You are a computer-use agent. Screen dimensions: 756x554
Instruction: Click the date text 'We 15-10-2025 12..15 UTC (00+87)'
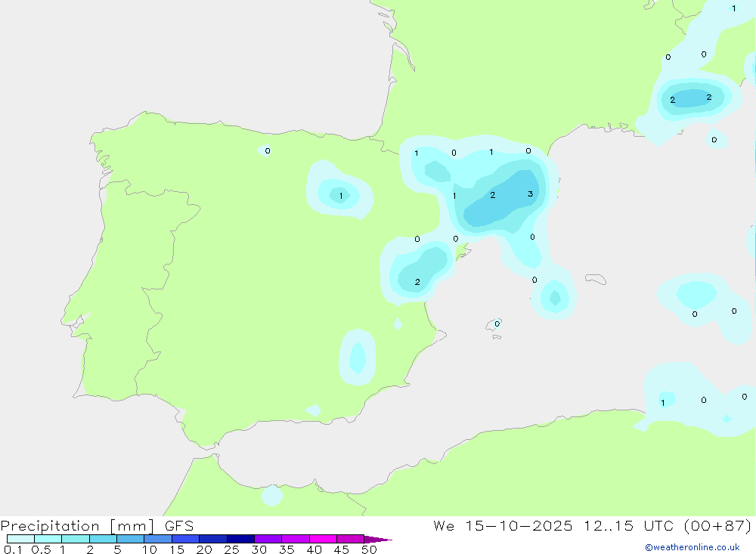click(x=592, y=525)
